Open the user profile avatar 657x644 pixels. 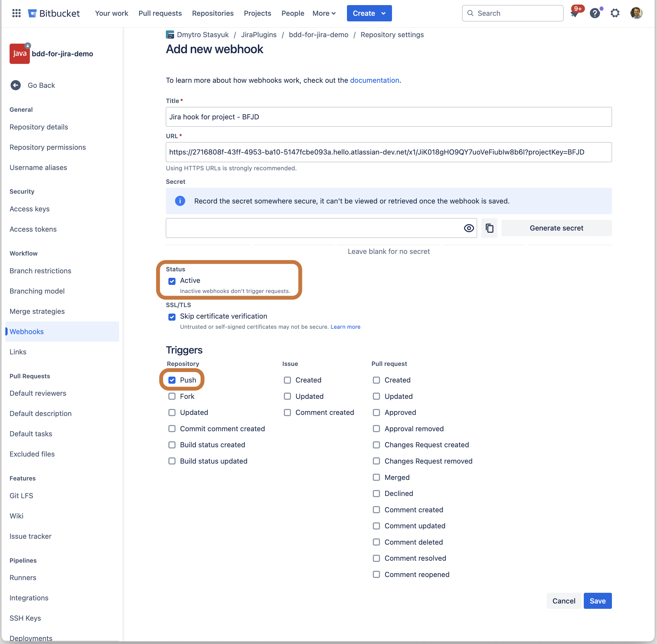(x=636, y=13)
